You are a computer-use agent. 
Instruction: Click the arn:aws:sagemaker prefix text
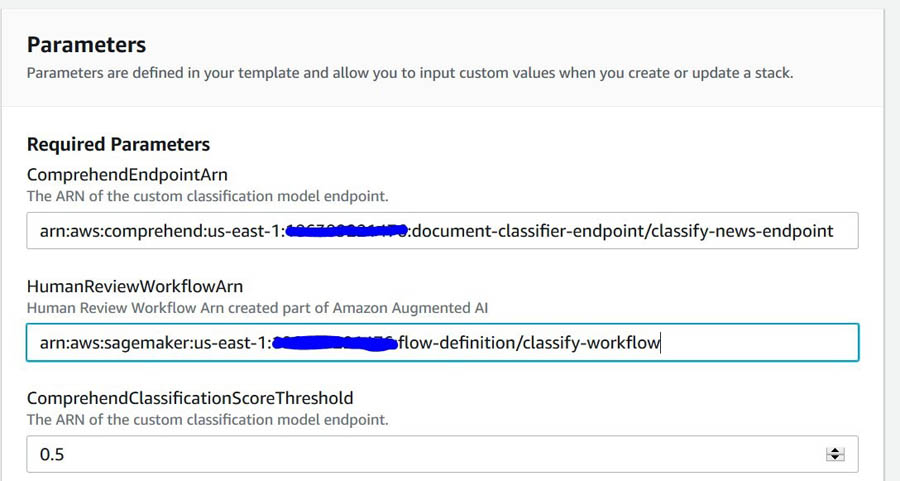[x=114, y=343]
